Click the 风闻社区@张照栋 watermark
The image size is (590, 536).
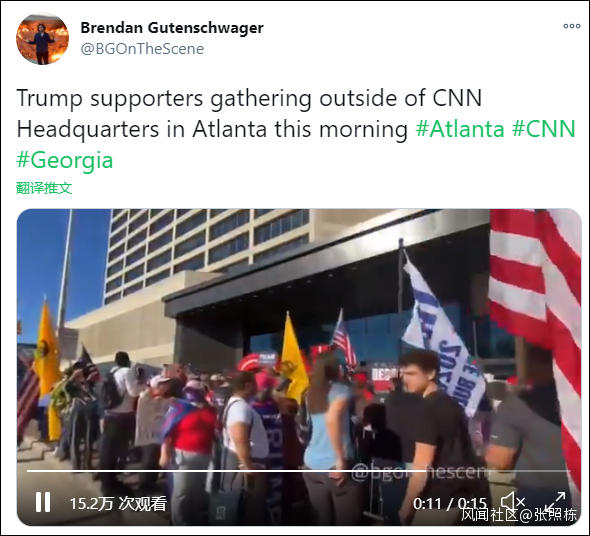point(519,515)
